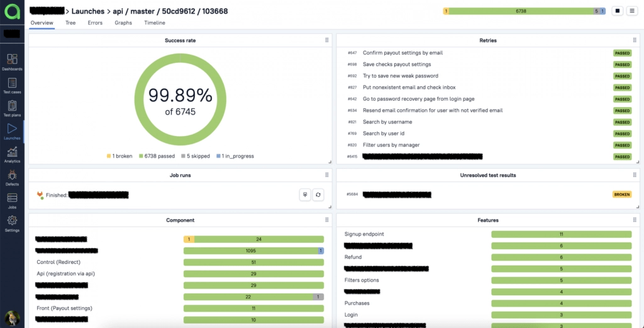Open the hamburger menu at top right
This screenshot has width=644, height=328.
click(x=632, y=11)
